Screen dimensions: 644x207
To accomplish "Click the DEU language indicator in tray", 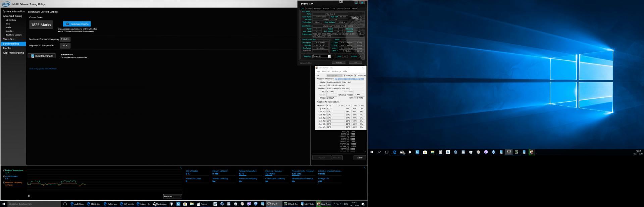I will click(x=346, y=204).
